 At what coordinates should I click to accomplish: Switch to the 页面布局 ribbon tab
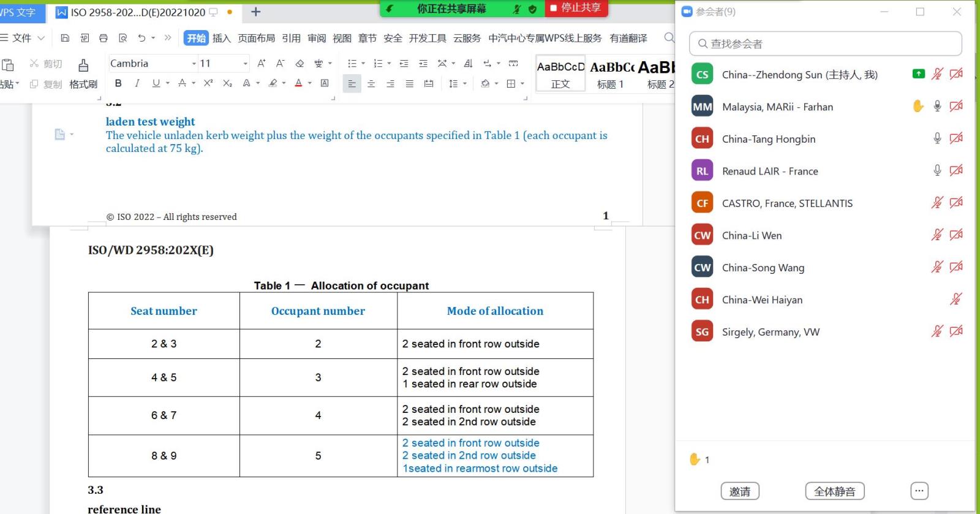(x=256, y=38)
